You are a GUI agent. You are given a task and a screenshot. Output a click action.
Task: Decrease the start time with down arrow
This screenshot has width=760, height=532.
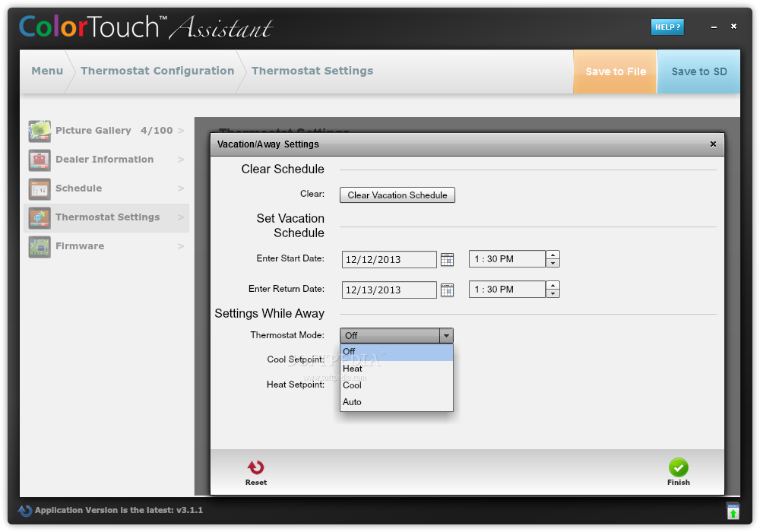(x=553, y=263)
